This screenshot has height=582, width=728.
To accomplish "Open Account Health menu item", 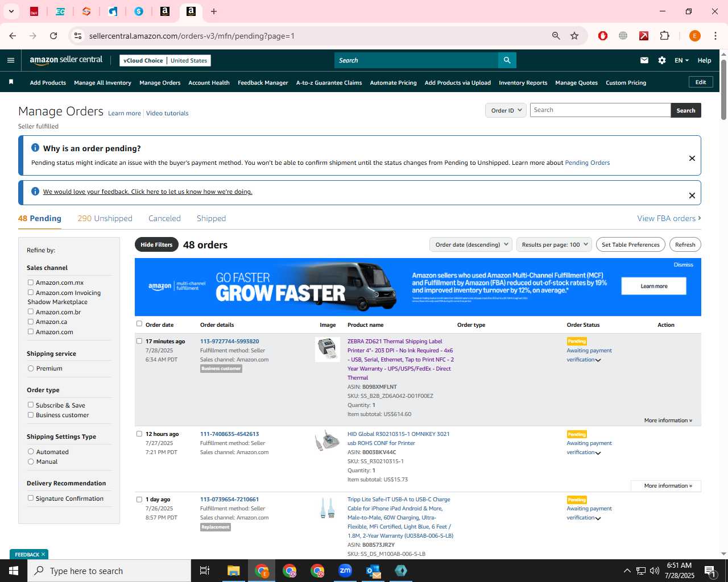I will coord(209,82).
